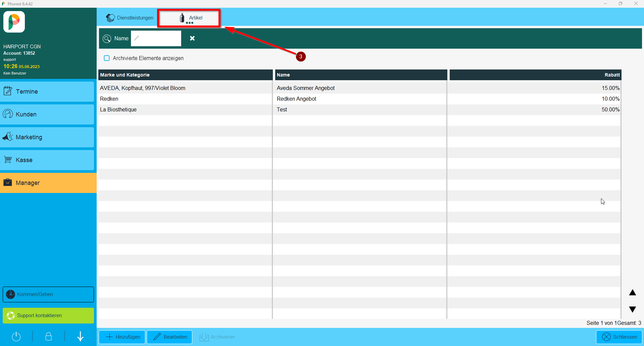Viewport: 644px width, 346px height.
Task: Click the 10.00% discount value
Action: [x=610, y=99]
